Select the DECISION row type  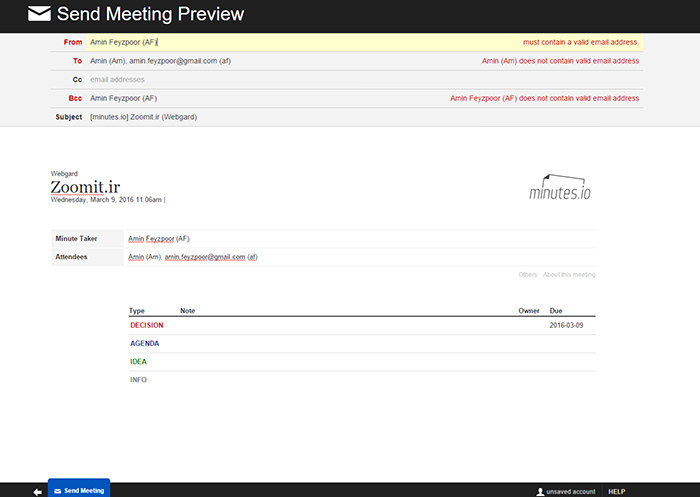147,326
